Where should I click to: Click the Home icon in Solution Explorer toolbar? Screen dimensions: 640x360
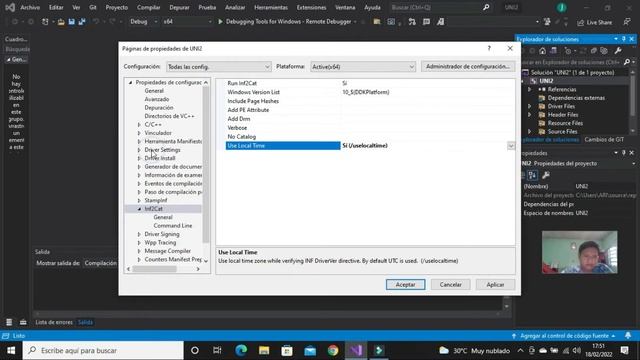pyautogui.click(x=542, y=51)
